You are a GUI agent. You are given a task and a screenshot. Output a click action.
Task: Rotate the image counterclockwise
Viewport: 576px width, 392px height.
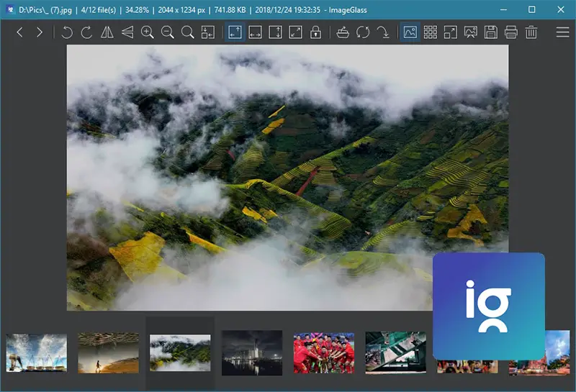click(x=67, y=32)
